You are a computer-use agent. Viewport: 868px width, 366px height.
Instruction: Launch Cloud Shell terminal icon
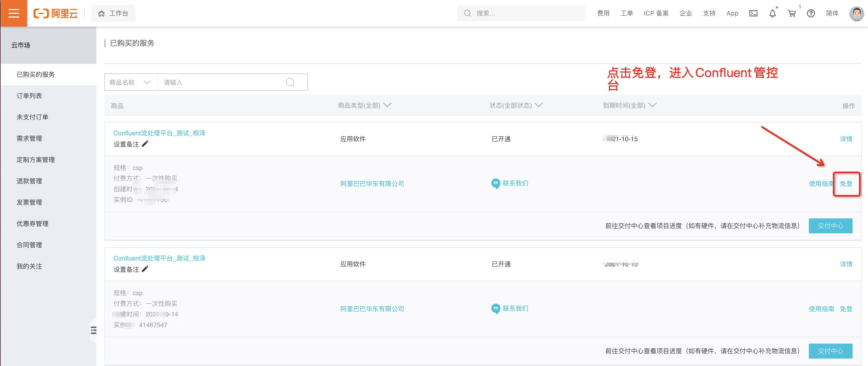[753, 14]
